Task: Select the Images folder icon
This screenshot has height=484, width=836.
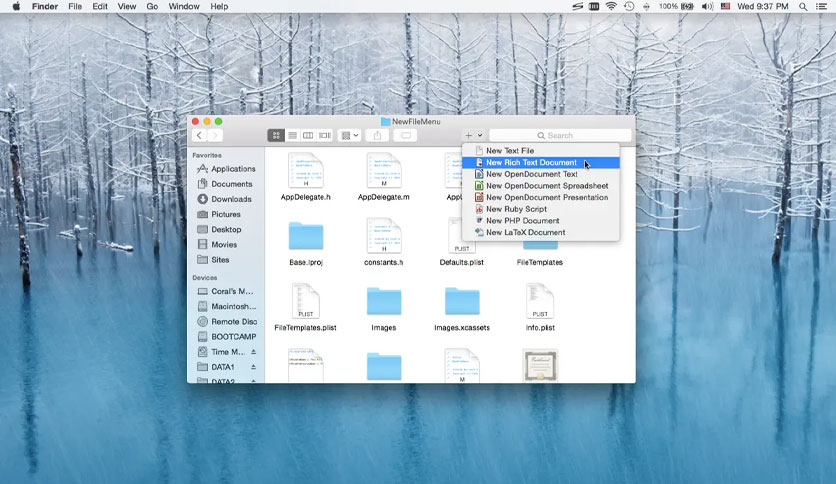Action: pyautogui.click(x=384, y=301)
